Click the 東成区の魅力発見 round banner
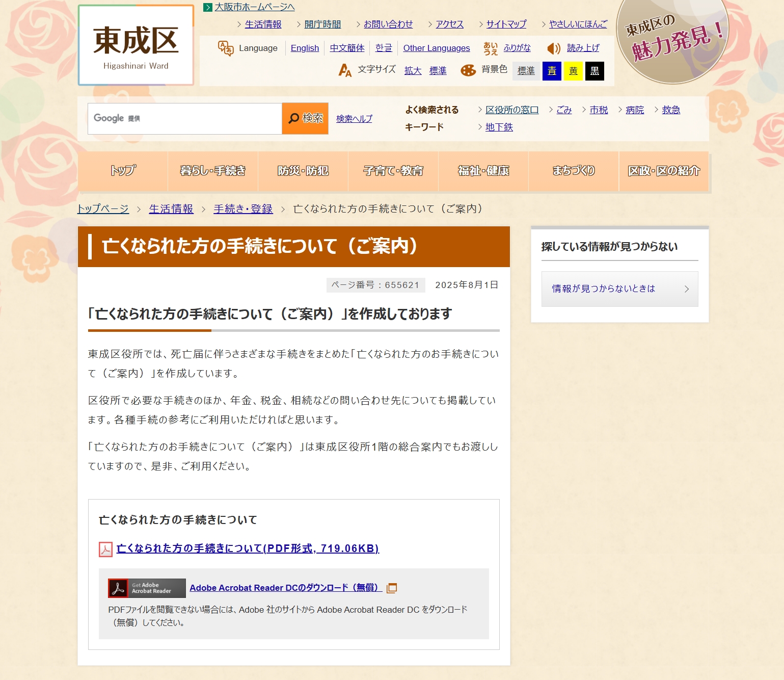Screen dimensions: 784x680 (x=672, y=40)
